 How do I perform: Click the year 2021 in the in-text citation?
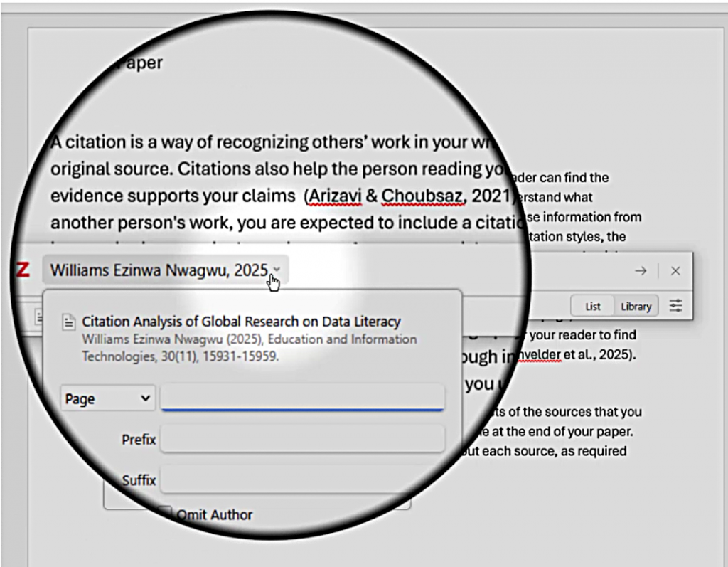pos(492,196)
